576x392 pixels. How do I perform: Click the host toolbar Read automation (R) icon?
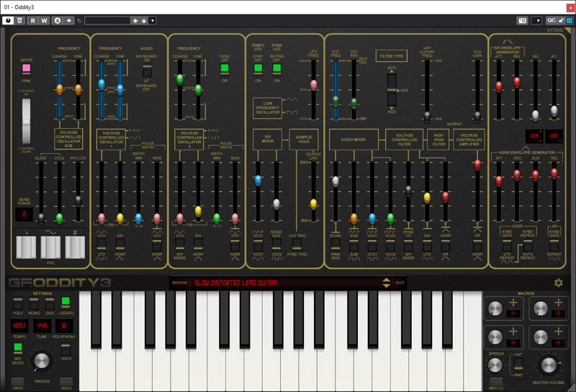pyautogui.click(x=33, y=21)
